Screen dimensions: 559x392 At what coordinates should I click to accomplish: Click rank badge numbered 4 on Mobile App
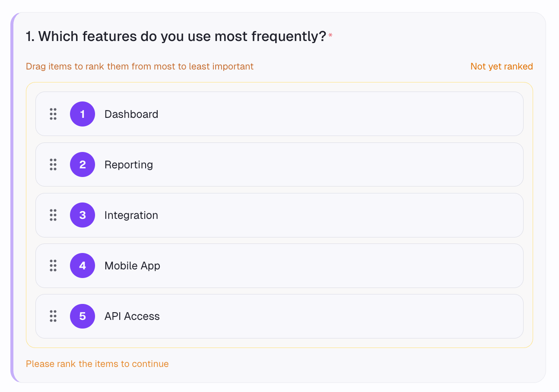pyautogui.click(x=82, y=266)
